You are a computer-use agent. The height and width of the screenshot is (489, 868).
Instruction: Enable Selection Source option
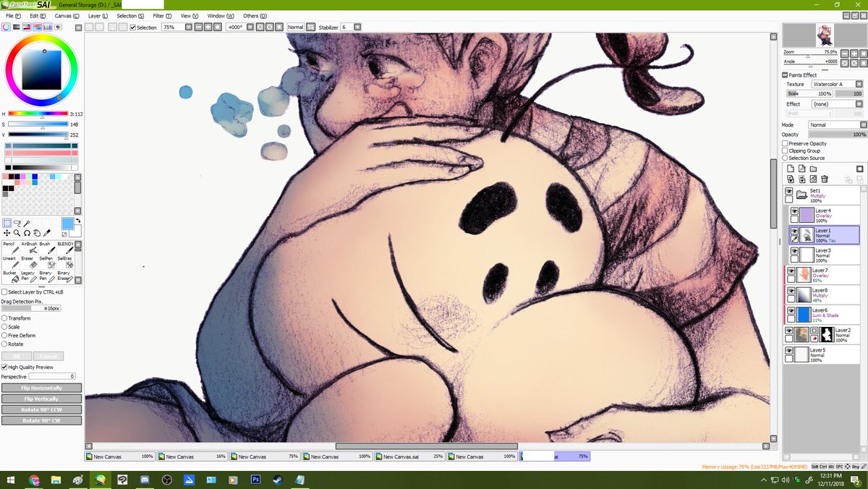[x=786, y=158]
